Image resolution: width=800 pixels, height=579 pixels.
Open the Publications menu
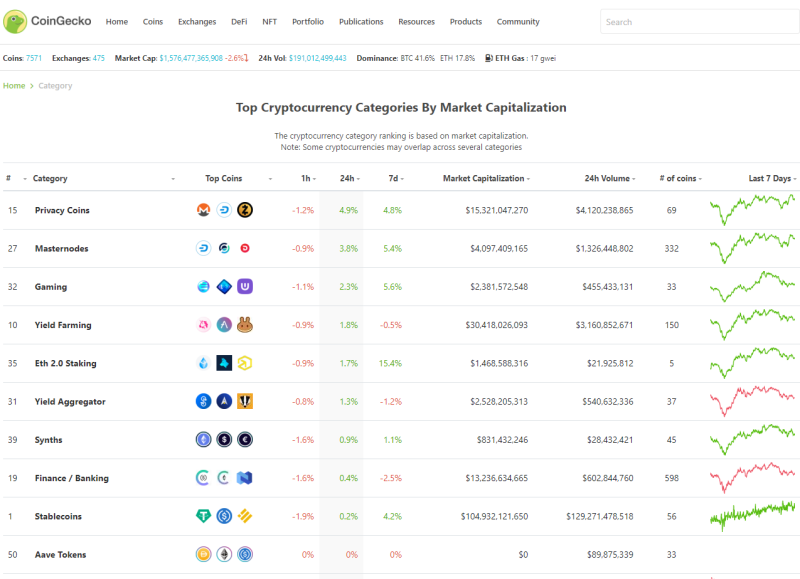[361, 21]
